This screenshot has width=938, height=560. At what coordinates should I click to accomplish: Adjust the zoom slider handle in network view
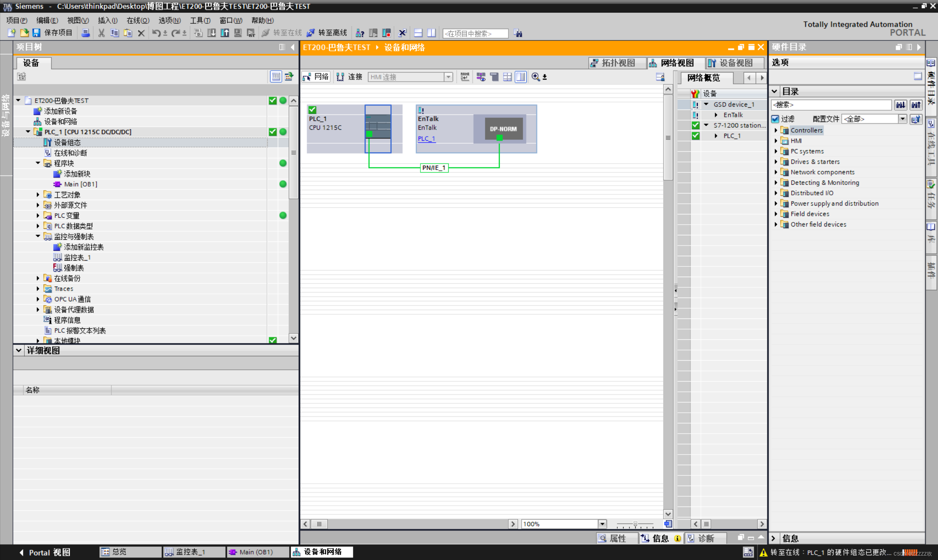tap(635, 524)
